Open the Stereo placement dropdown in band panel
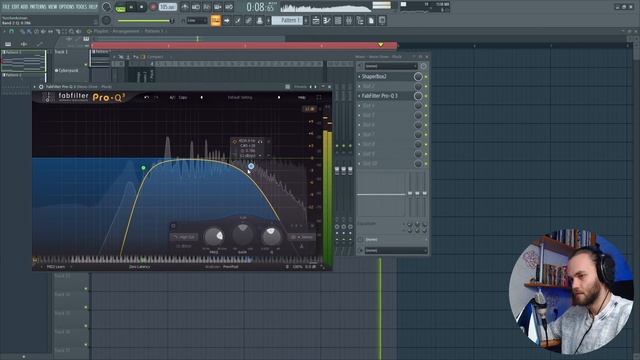 click(301, 237)
